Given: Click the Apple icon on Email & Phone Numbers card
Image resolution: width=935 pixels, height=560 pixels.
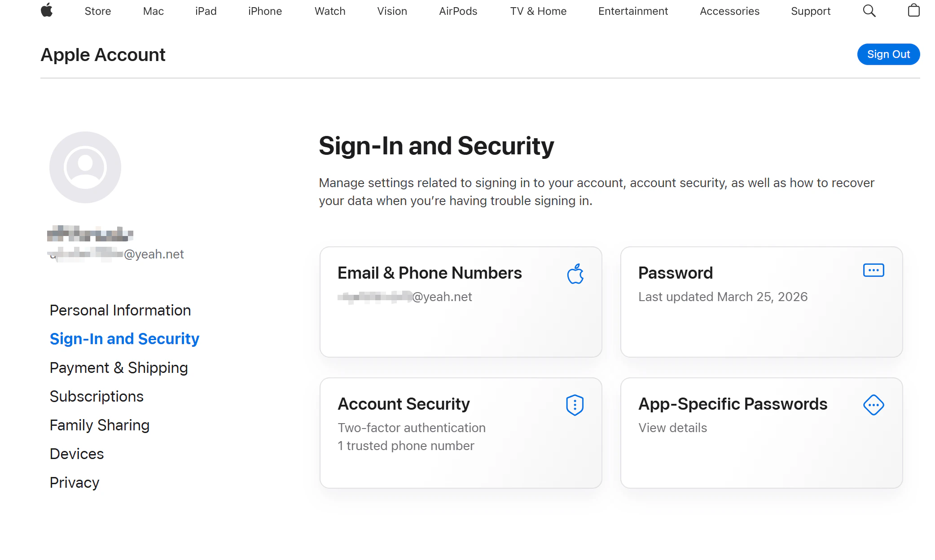Looking at the screenshot, I should click(x=575, y=272).
